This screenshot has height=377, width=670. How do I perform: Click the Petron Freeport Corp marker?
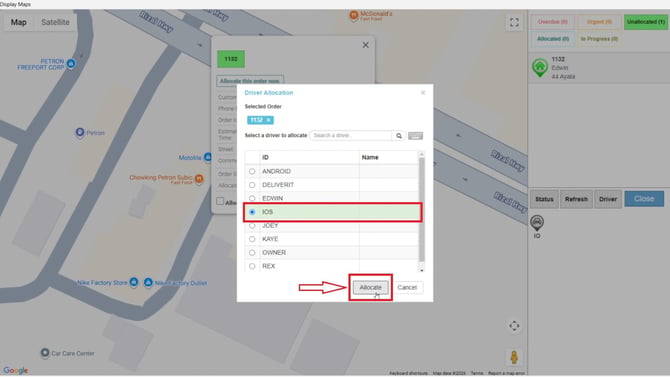coord(71,64)
